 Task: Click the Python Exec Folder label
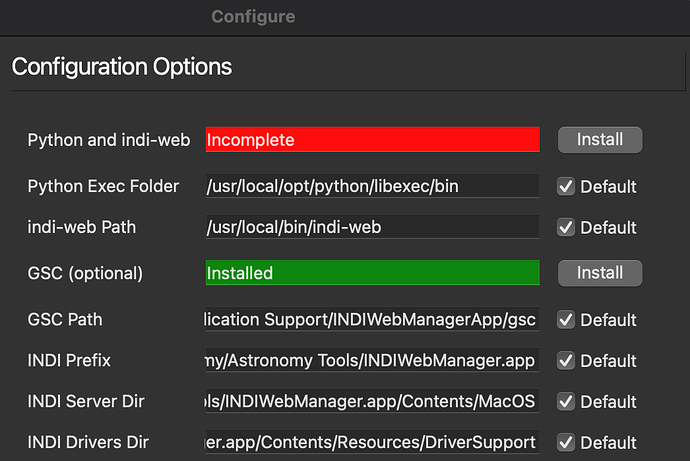[103, 186]
